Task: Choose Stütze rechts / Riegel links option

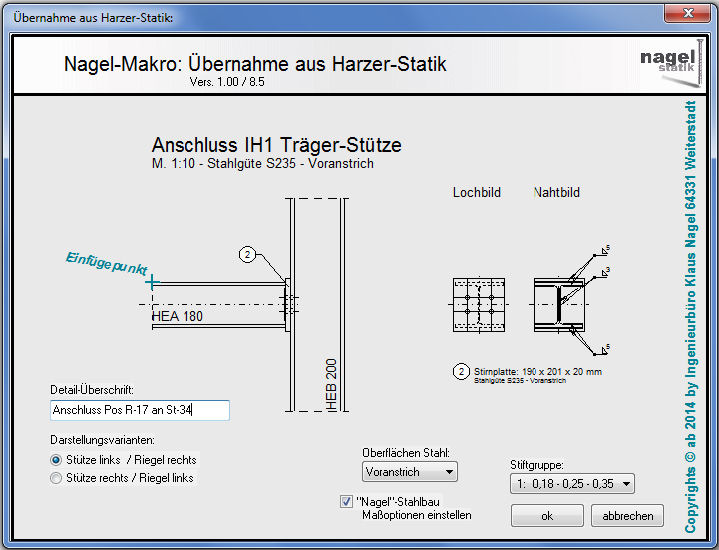Action: point(56,478)
